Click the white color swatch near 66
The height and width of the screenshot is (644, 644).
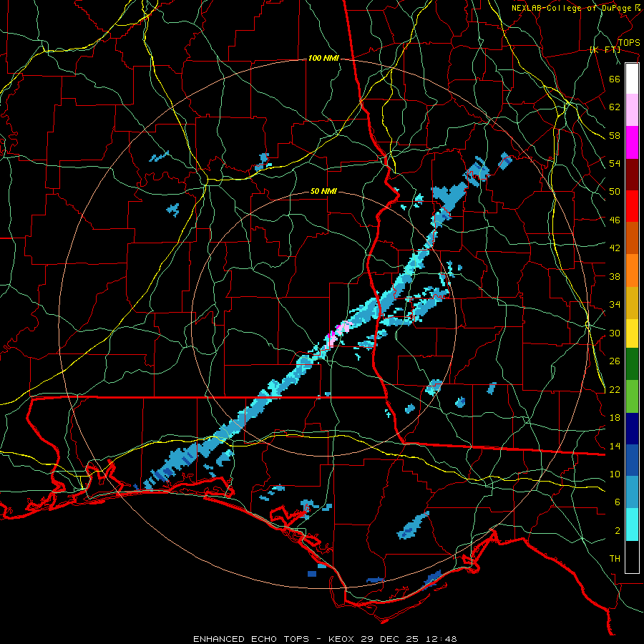tap(632, 79)
